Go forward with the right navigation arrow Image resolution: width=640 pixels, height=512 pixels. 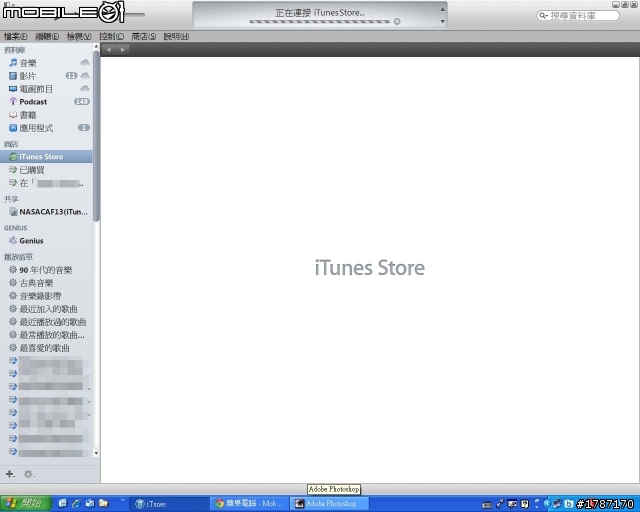click(x=122, y=49)
